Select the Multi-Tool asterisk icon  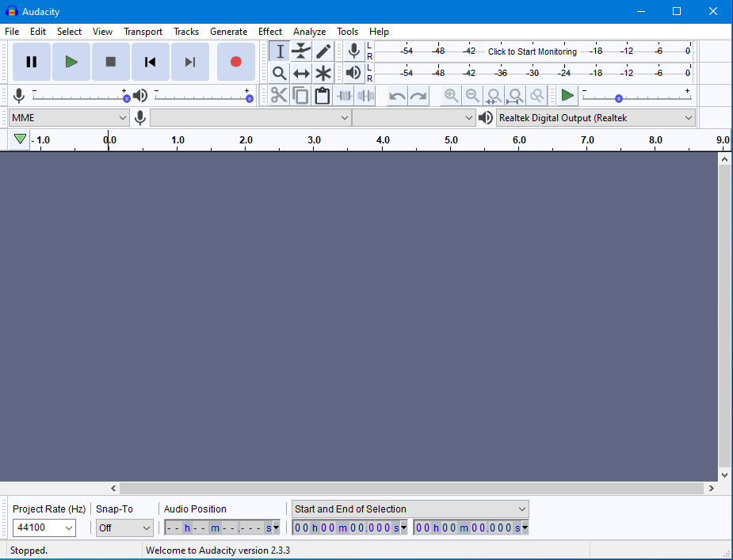pos(323,74)
